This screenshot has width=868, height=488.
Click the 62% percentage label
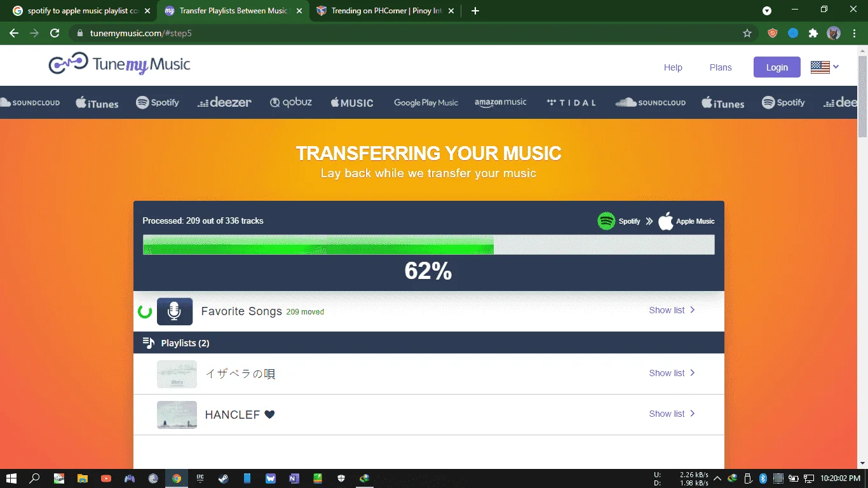pos(428,271)
